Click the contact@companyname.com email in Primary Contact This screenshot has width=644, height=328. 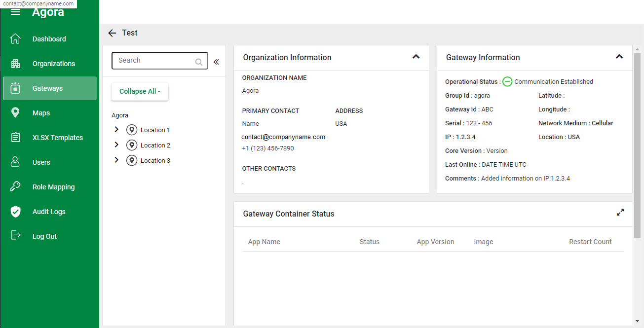click(x=283, y=137)
